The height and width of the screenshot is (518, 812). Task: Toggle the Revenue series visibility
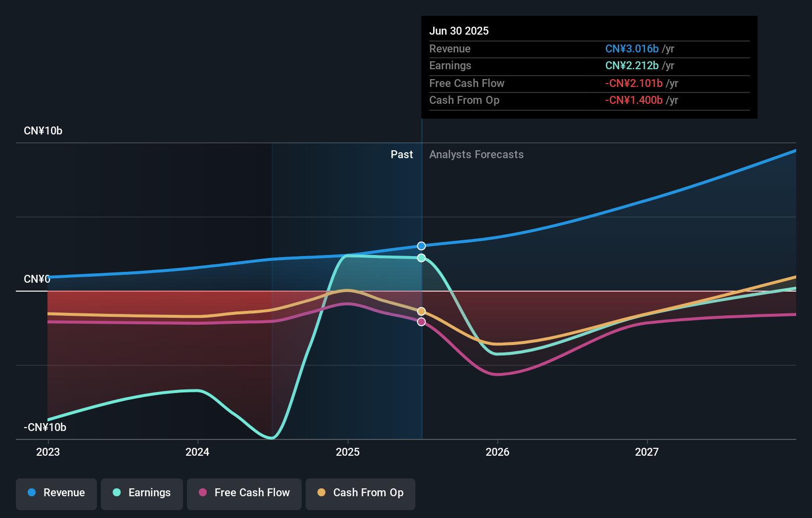pyautogui.click(x=56, y=493)
